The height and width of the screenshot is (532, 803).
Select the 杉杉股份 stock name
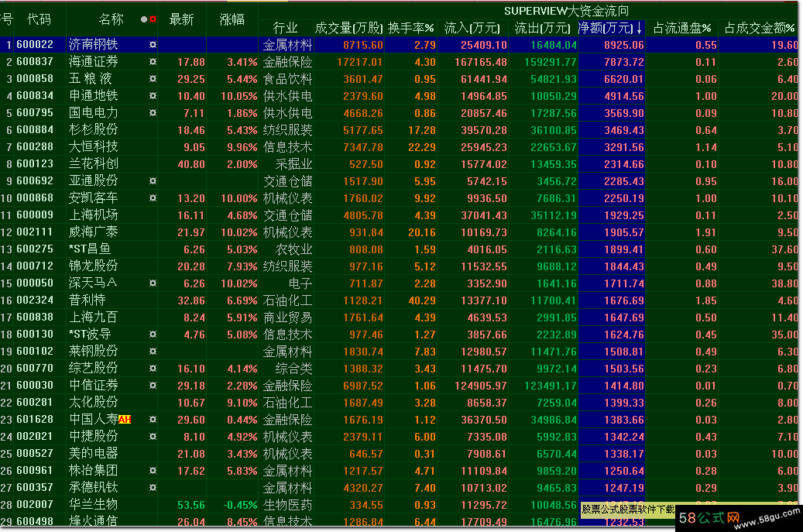(x=93, y=129)
